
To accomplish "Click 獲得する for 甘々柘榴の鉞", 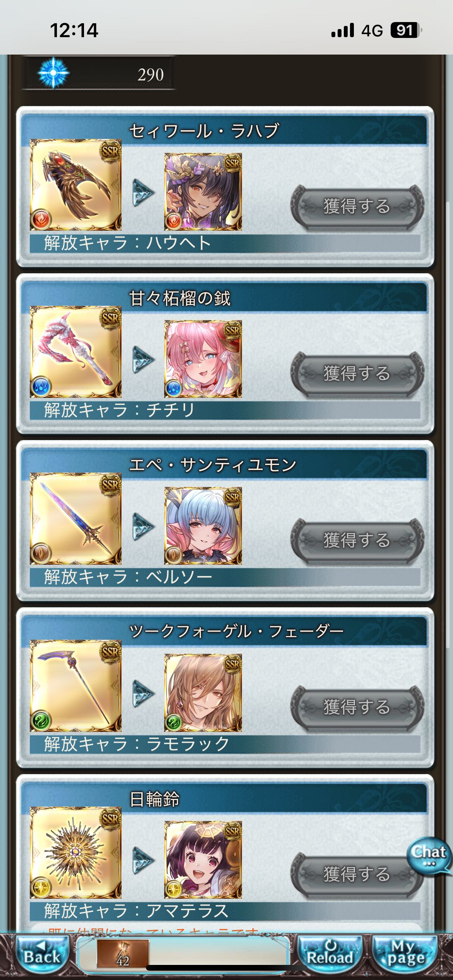I will point(357,374).
